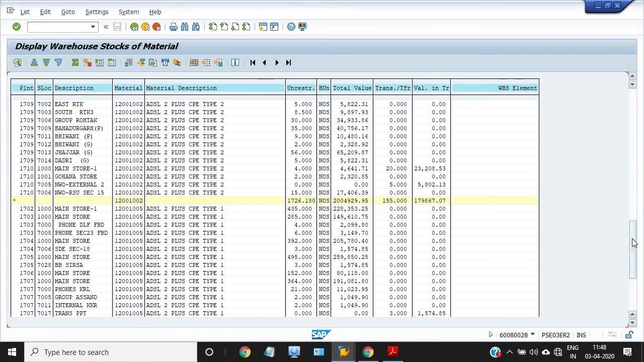Open the status bar system dropdown beside 60080028
This screenshot has height=362, width=644.
point(534,335)
